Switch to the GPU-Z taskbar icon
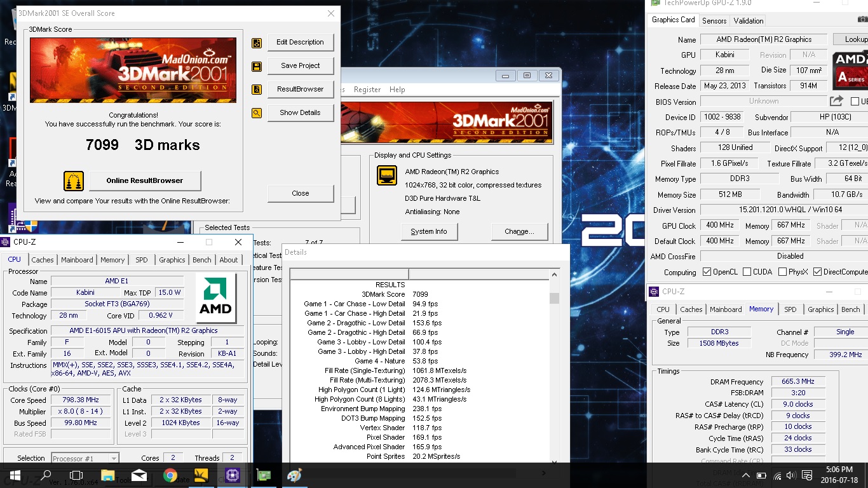Viewport: 868px width, 488px height. 263,475
